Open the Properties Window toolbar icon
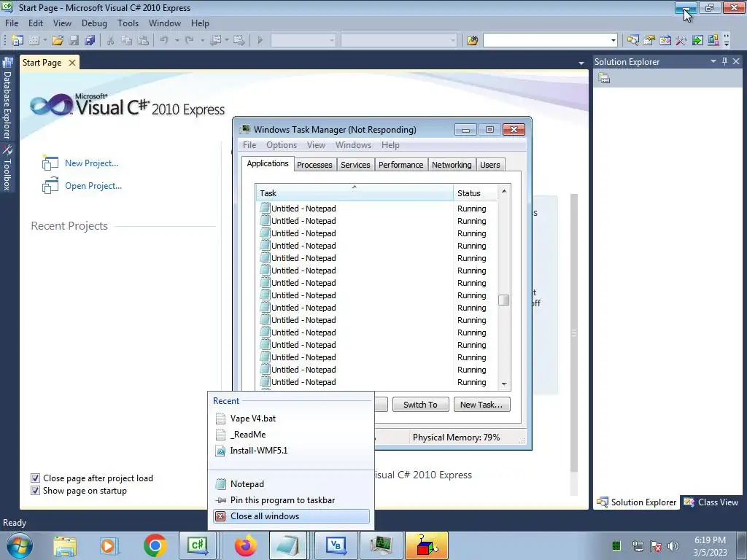 click(649, 41)
